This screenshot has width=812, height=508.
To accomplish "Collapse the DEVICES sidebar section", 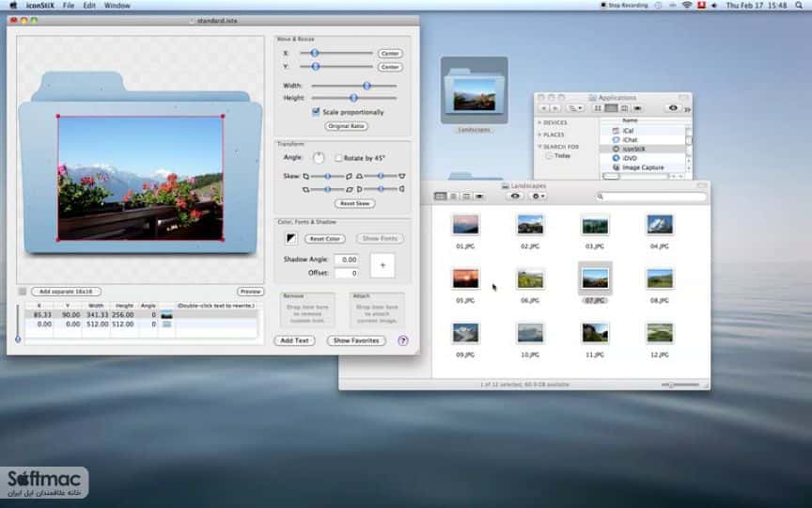I will 539,122.
